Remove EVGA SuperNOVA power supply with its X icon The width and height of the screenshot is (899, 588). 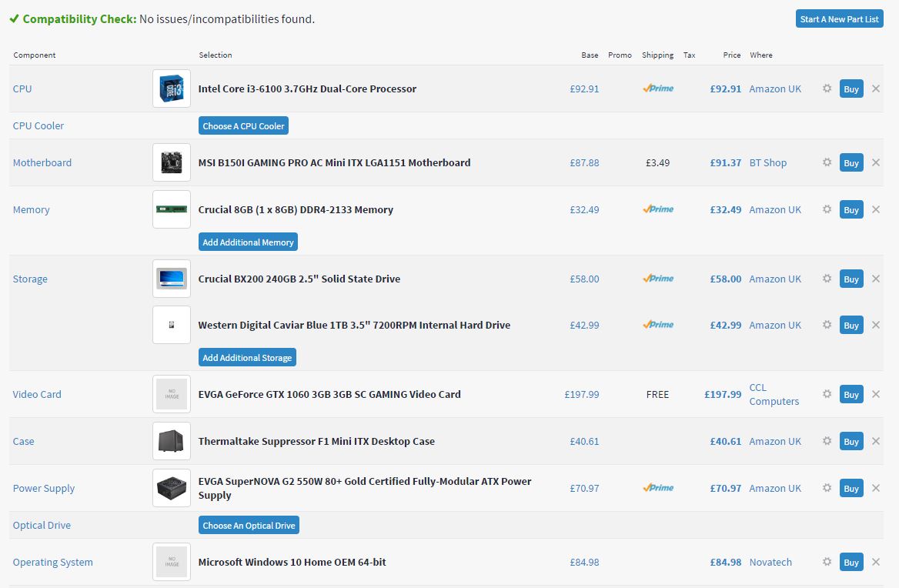(x=875, y=488)
